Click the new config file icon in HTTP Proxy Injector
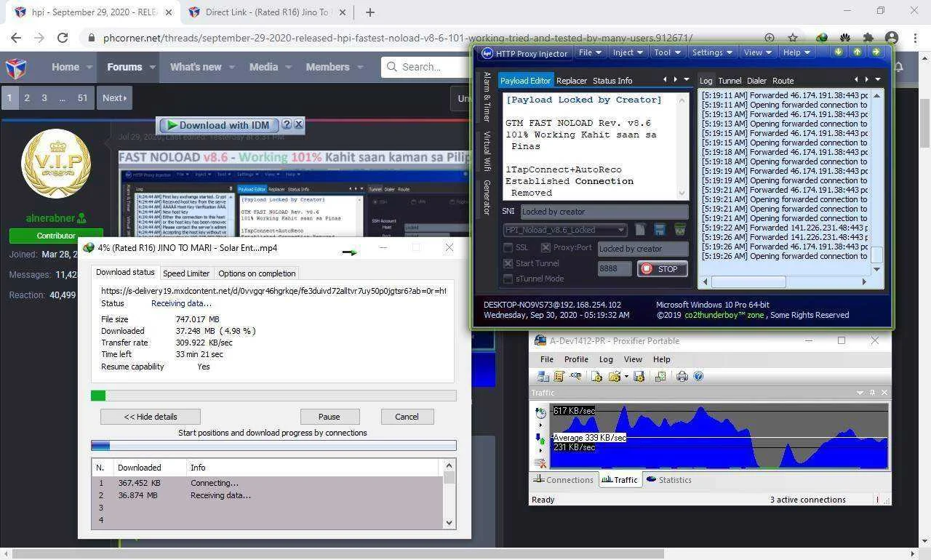This screenshot has width=931, height=560. click(640, 230)
